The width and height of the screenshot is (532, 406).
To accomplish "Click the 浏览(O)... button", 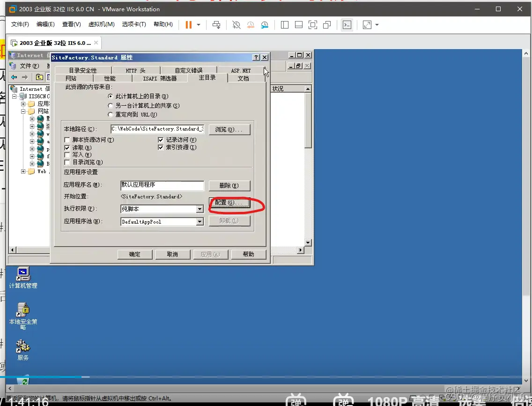I will [229, 130].
